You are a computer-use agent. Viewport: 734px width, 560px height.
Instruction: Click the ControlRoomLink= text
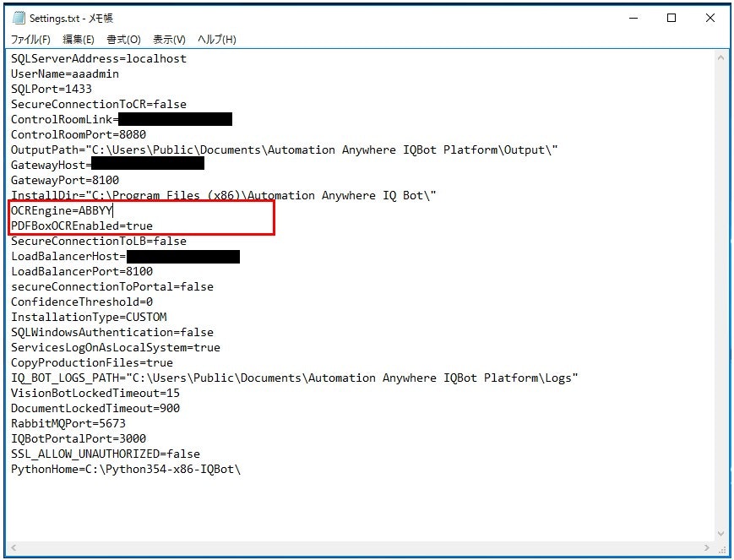click(x=64, y=119)
